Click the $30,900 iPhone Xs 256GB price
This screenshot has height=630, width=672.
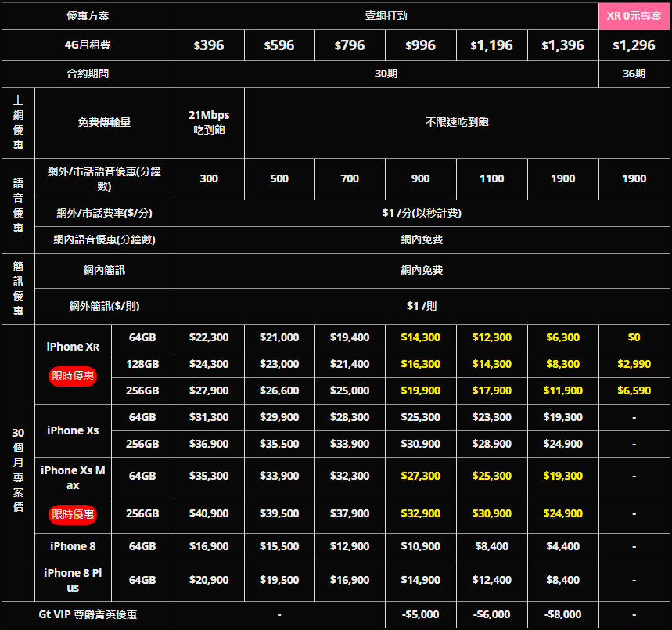tap(420, 444)
